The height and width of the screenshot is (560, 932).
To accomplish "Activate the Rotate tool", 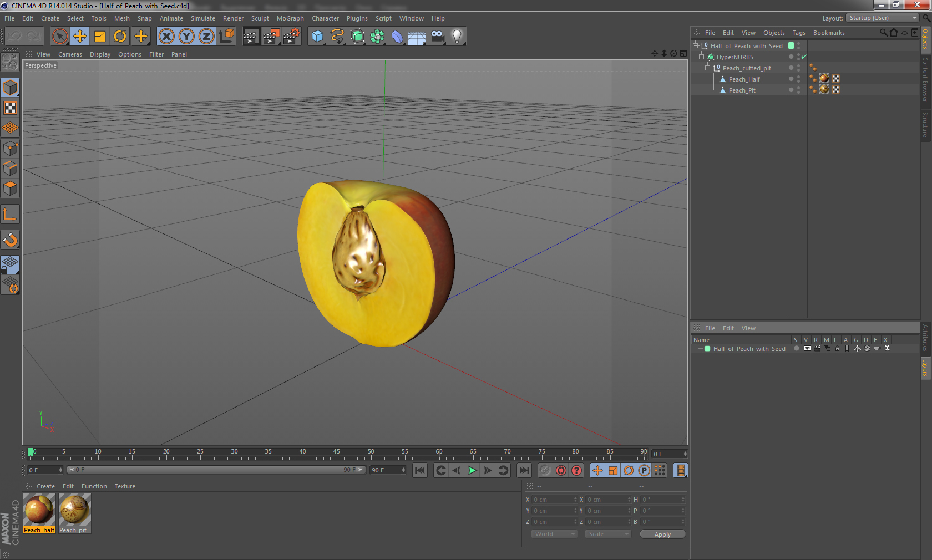I will [x=120, y=37].
